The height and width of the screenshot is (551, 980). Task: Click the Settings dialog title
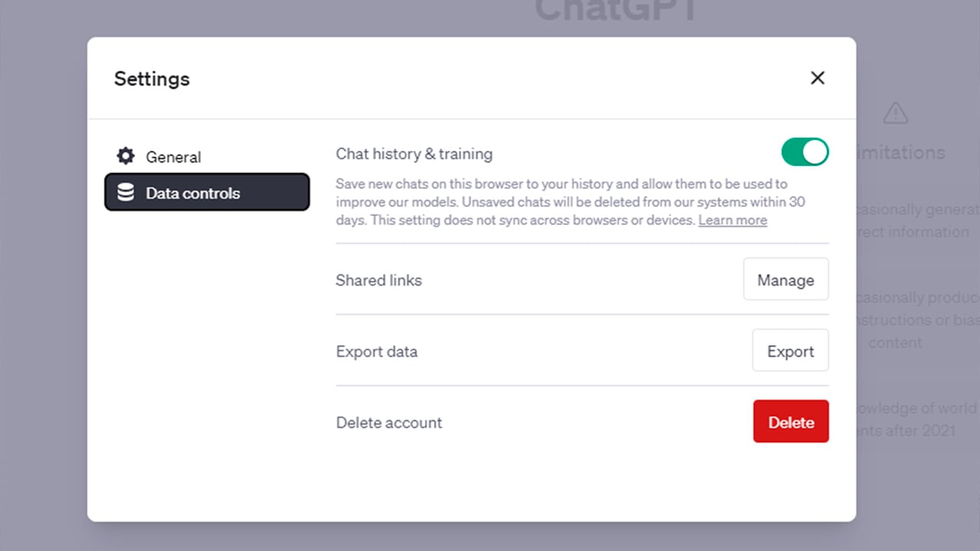152,79
